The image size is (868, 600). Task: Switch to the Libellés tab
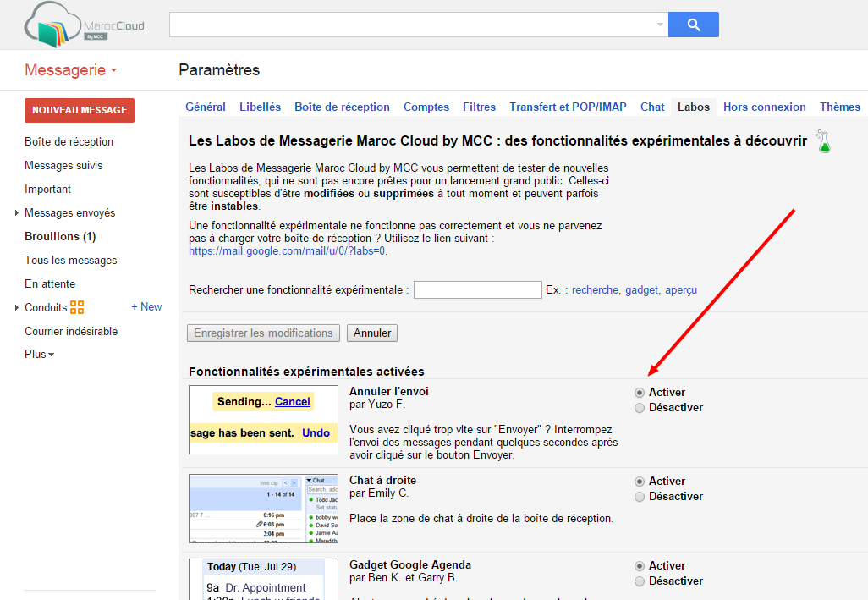pyautogui.click(x=261, y=107)
